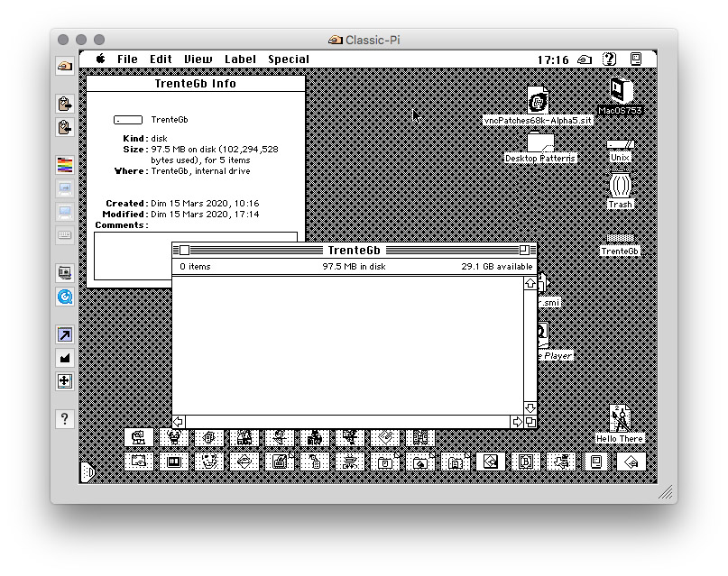Click the "97.5 MB in disk" header text

click(x=354, y=267)
